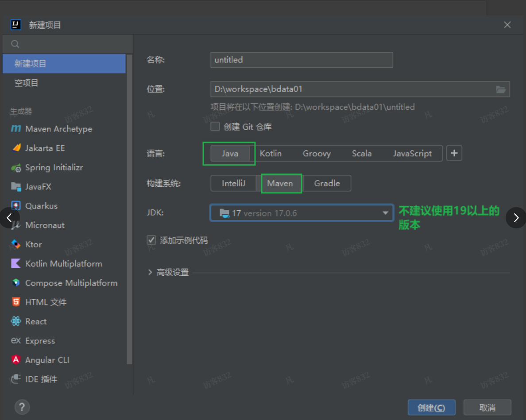Open the JDK version dropdown arrow
The image size is (526, 420).
click(x=386, y=213)
